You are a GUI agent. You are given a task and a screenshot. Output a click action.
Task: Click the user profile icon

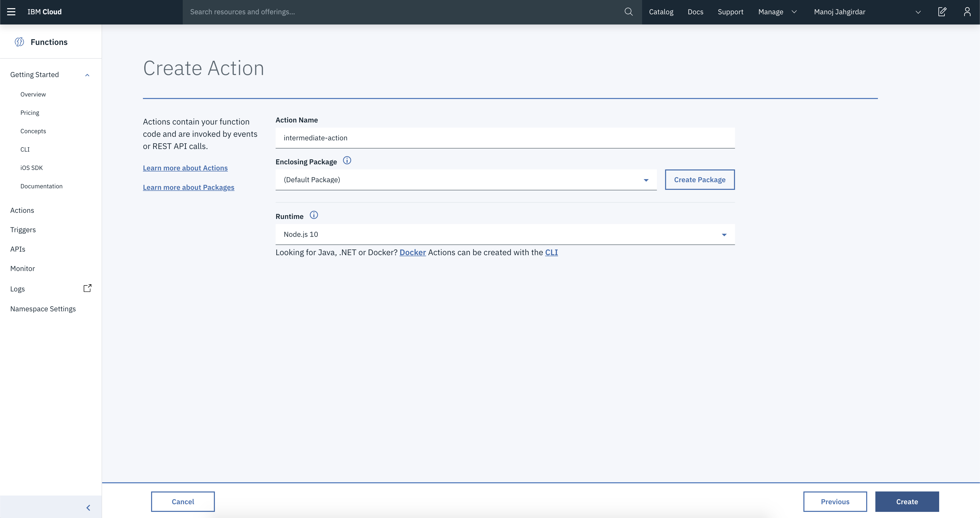pyautogui.click(x=966, y=12)
